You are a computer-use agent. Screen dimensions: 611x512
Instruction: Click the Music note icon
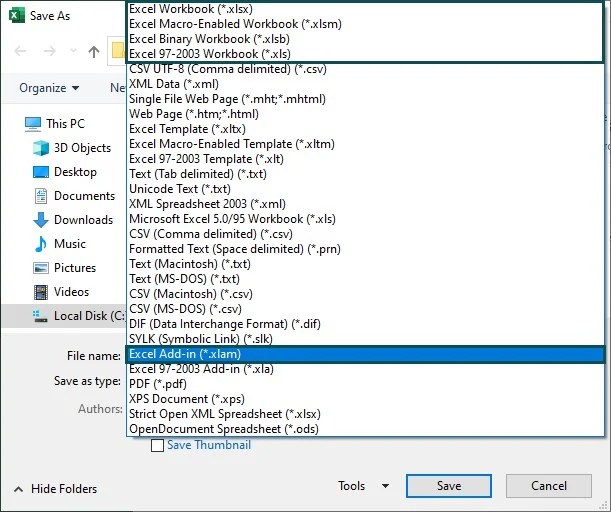tap(41, 244)
